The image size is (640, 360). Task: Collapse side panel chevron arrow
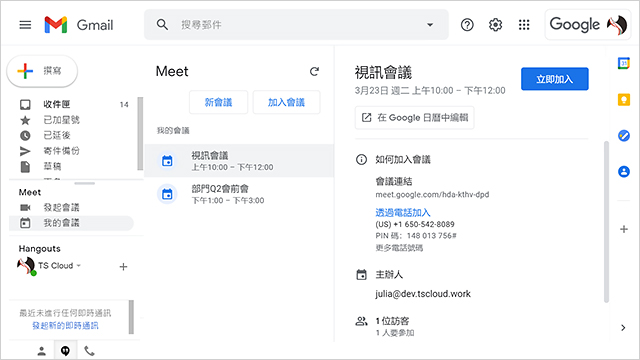(x=623, y=328)
